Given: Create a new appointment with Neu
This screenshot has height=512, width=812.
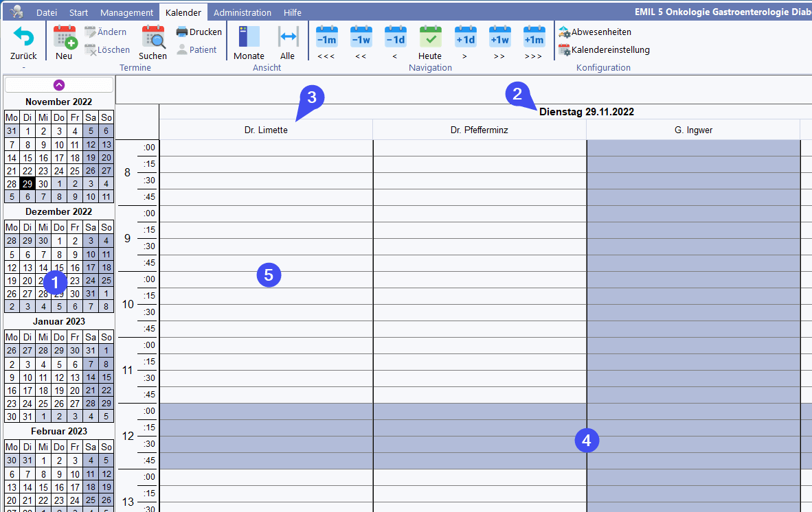Looking at the screenshot, I should pyautogui.click(x=65, y=37).
